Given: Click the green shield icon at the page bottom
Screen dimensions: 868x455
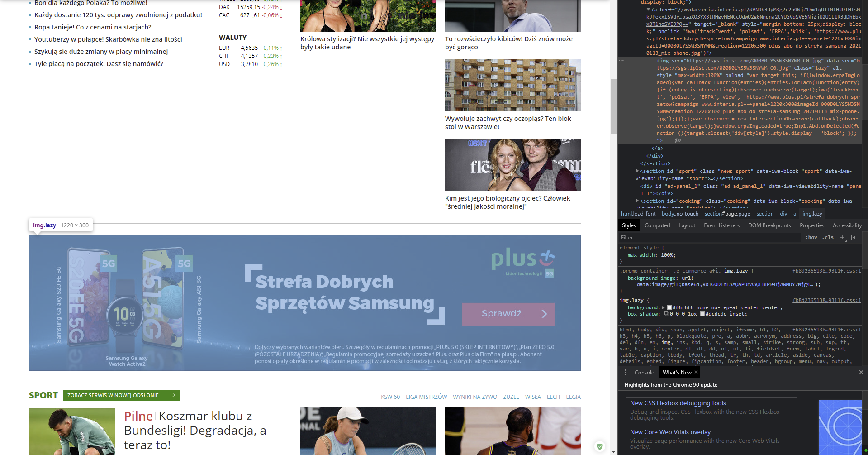Looking at the screenshot, I should [x=600, y=446].
